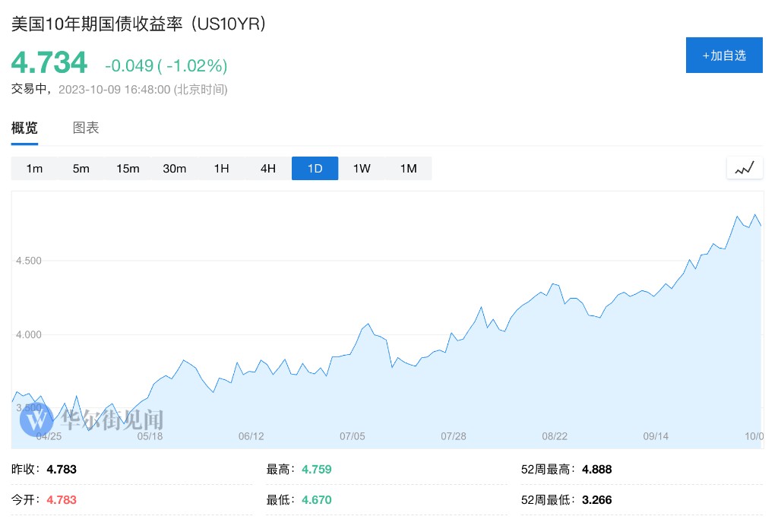Select the 15m interval
The width and height of the screenshot is (778, 532).
128,169
